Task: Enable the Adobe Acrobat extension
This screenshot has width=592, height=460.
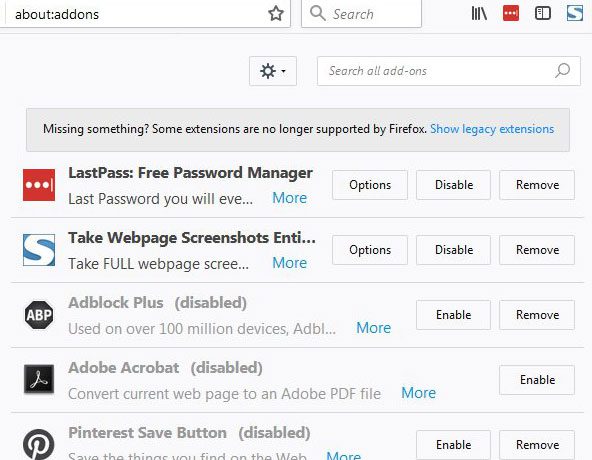Action: coord(537,380)
